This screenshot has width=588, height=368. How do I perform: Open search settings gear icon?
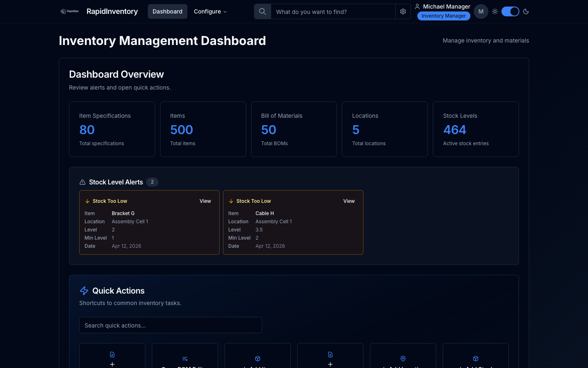click(403, 11)
